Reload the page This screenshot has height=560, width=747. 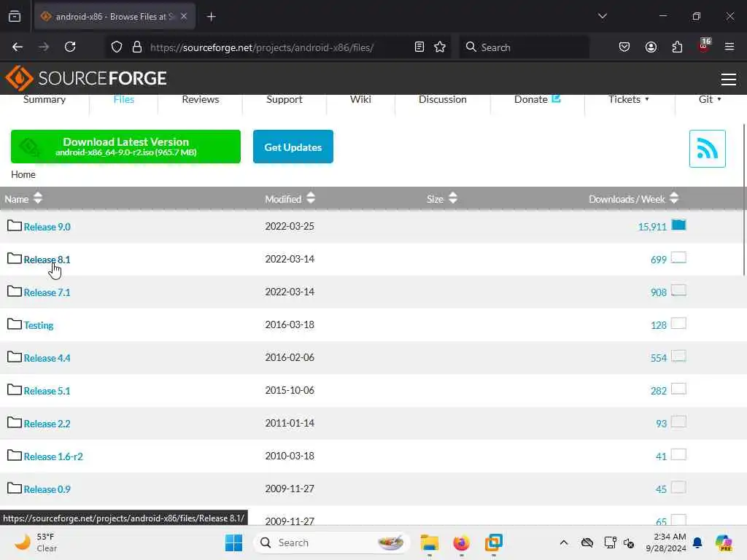coord(70,47)
